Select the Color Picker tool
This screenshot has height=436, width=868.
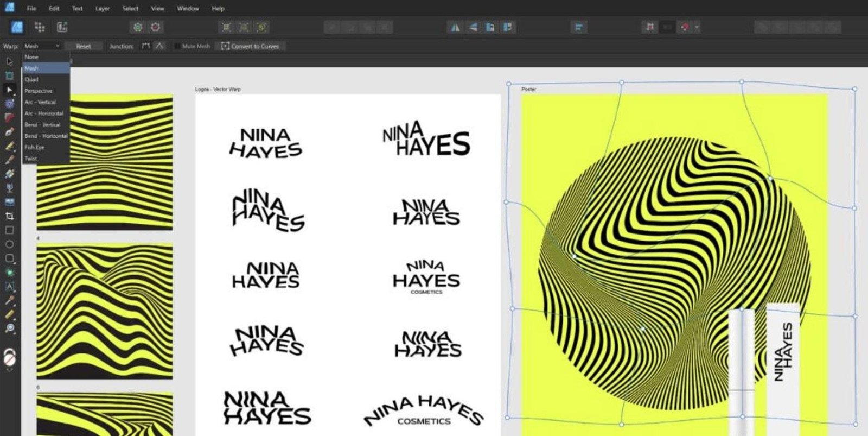(x=9, y=301)
